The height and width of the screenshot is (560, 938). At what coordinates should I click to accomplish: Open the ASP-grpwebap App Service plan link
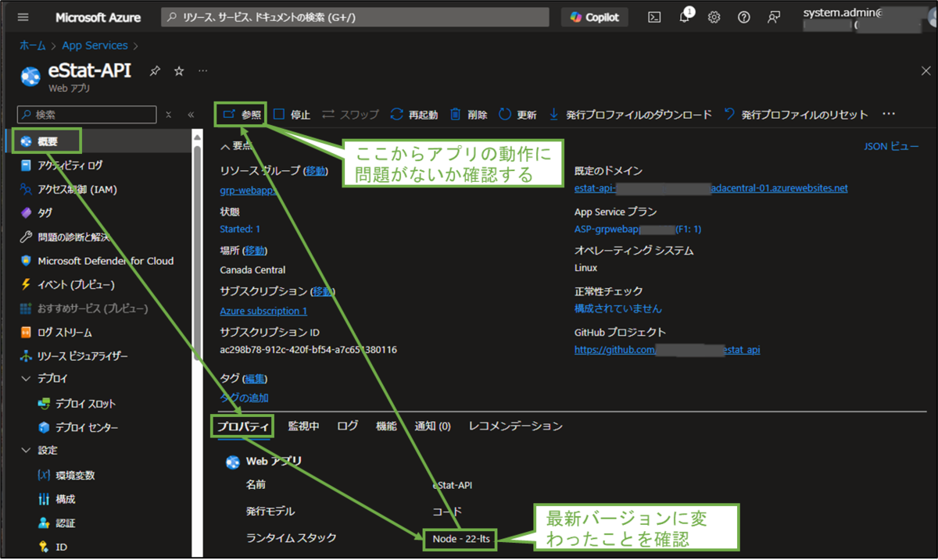[x=638, y=230]
